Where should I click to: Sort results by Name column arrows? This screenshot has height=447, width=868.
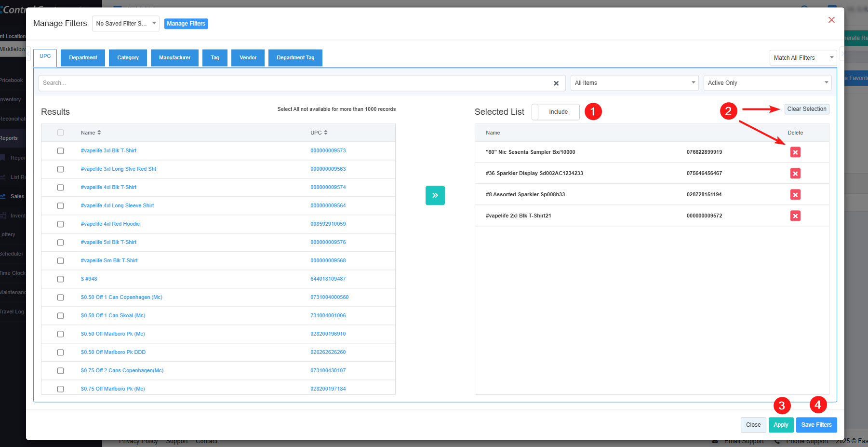pos(99,133)
